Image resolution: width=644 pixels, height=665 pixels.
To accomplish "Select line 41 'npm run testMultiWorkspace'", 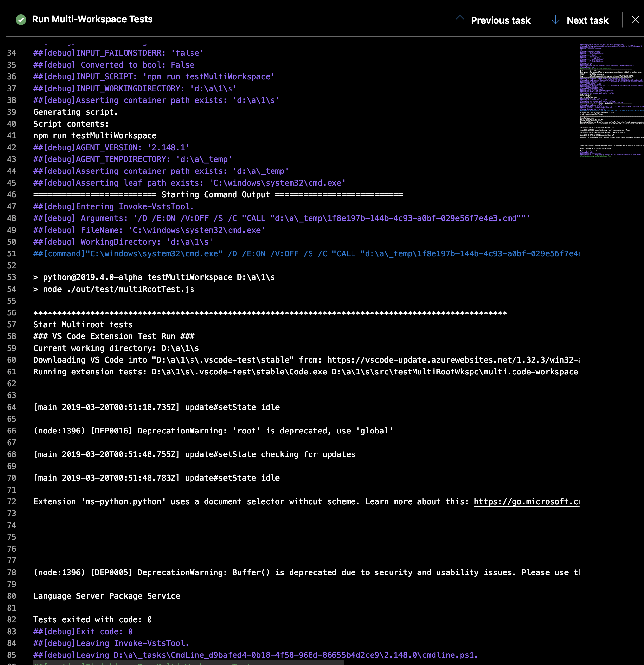I will point(95,135).
